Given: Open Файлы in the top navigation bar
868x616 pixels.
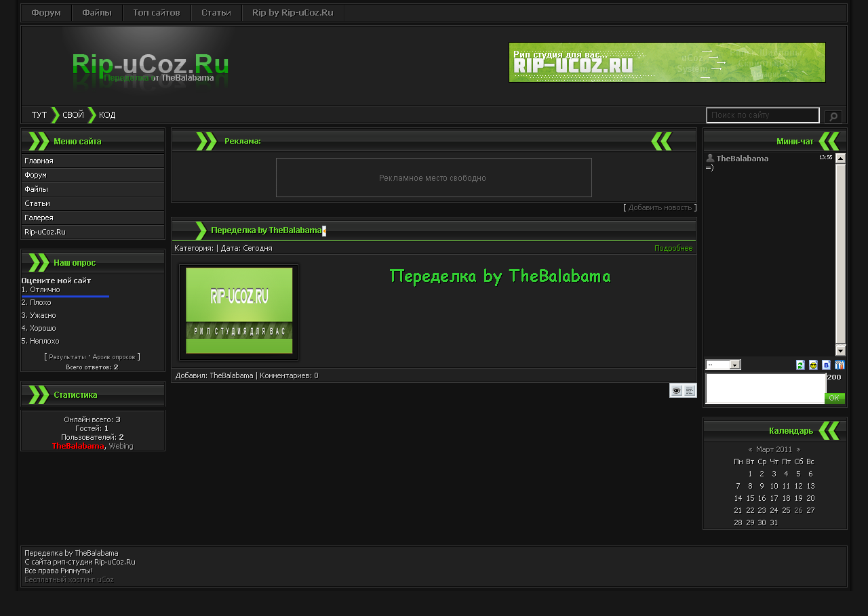Looking at the screenshot, I should 97,13.
